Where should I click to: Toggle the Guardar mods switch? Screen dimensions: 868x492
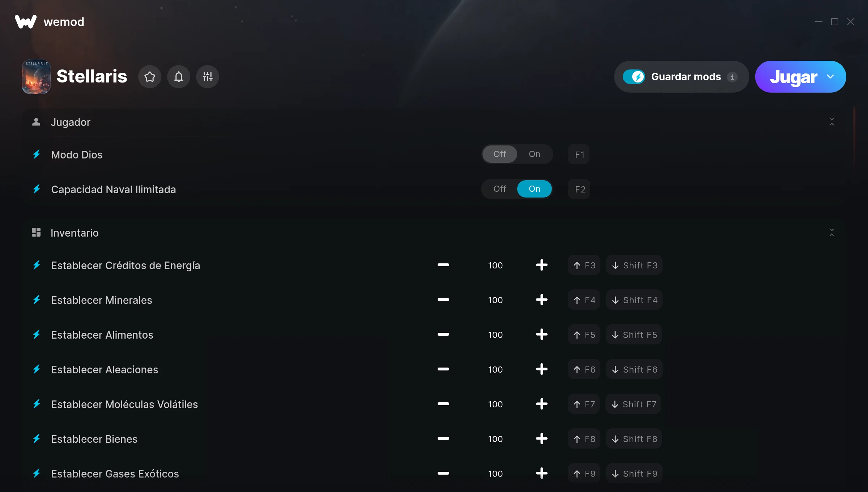tap(634, 77)
